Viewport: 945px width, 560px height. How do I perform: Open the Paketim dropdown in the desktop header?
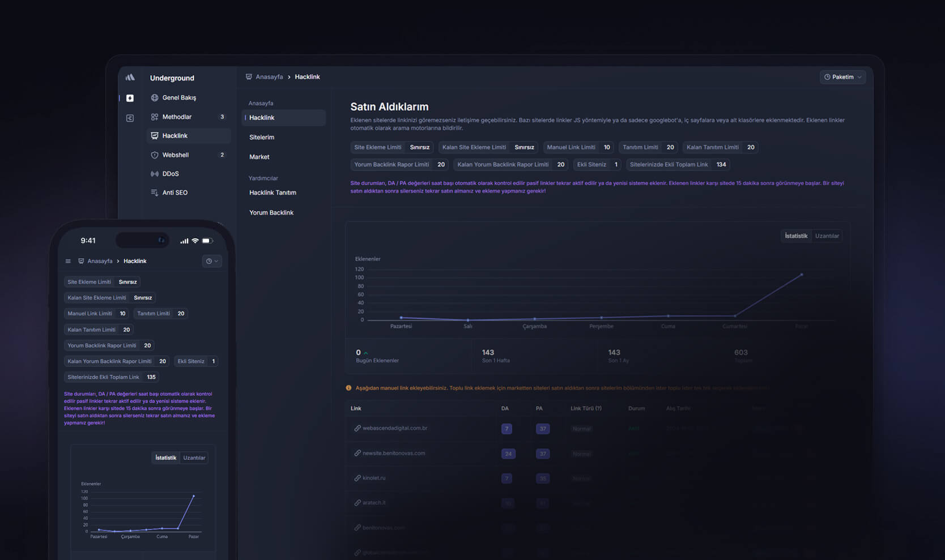[842, 77]
